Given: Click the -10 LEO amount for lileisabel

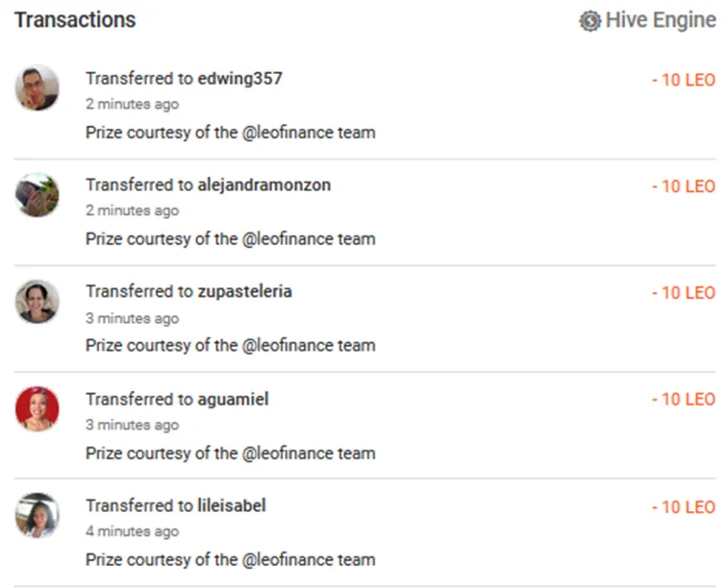Looking at the screenshot, I should (684, 507).
